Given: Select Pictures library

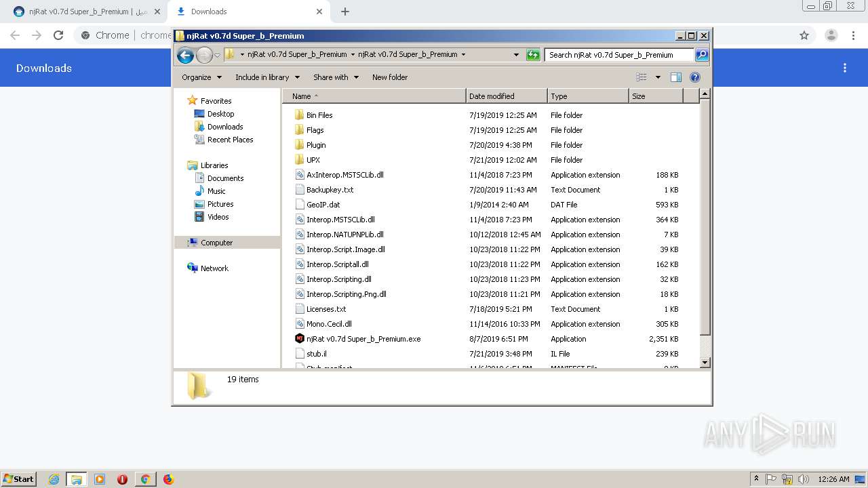Looking at the screenshot, I should (x=220, y=204).
